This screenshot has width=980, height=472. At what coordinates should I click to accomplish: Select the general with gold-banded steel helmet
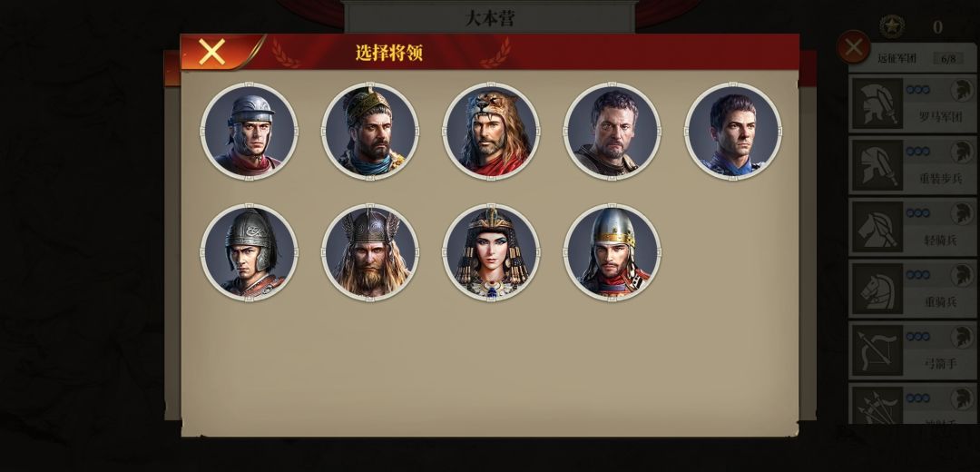[612, 252]
